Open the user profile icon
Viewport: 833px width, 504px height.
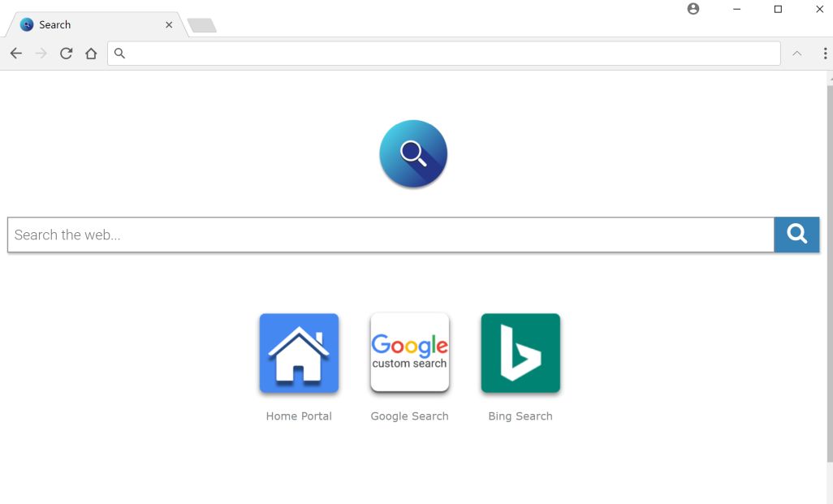(693, 9)
